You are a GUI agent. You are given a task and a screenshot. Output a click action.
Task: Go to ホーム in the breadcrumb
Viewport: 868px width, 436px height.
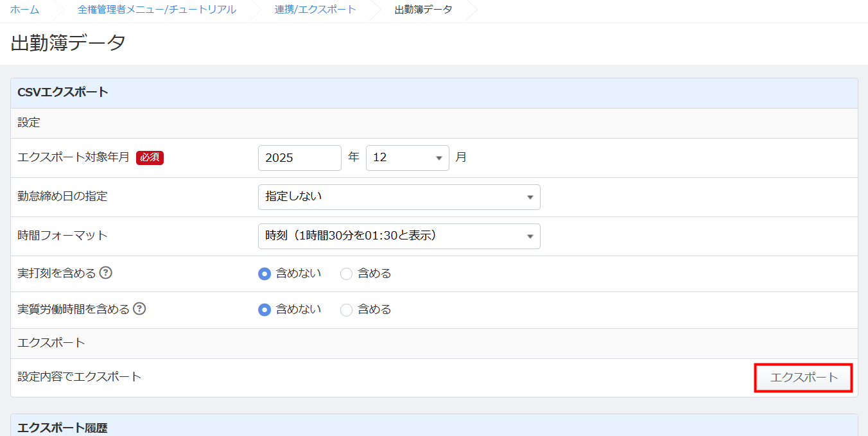pyautogui.click(x=24, y=10)
